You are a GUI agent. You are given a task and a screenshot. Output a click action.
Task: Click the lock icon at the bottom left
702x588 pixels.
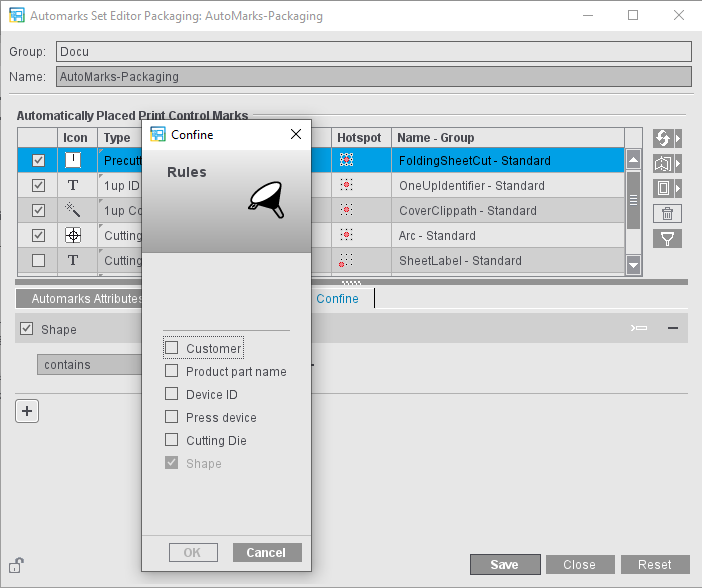coord(17,565)
